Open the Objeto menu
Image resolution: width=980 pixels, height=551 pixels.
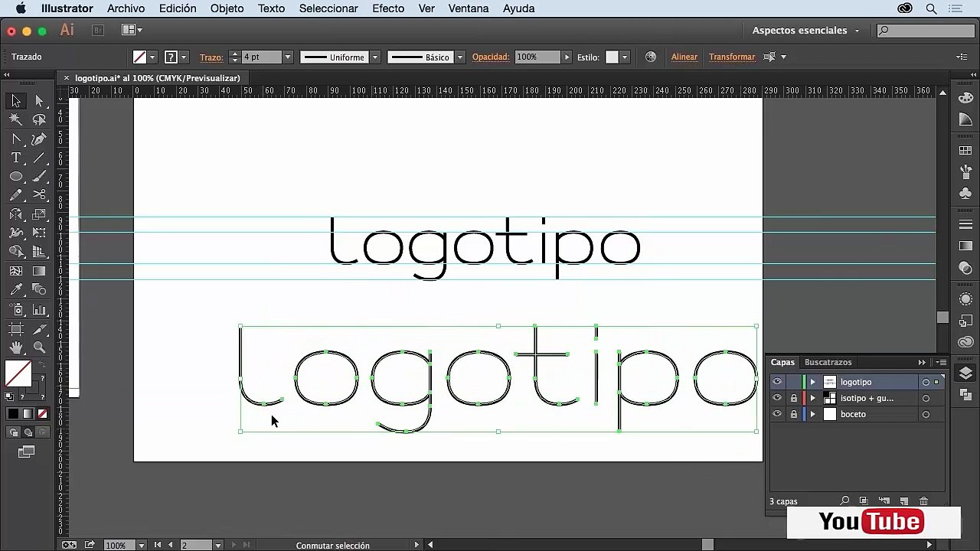[x=227, y=8]
